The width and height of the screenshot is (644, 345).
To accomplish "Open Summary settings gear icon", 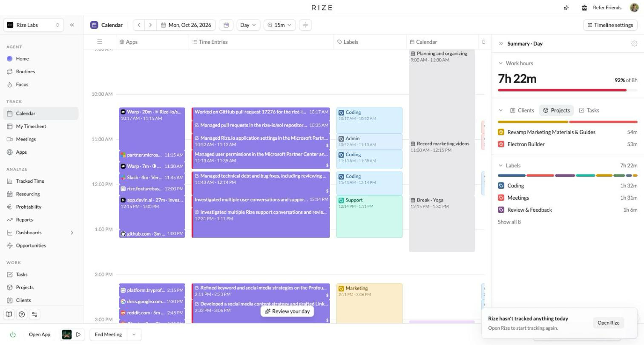I will click(634, 43).
